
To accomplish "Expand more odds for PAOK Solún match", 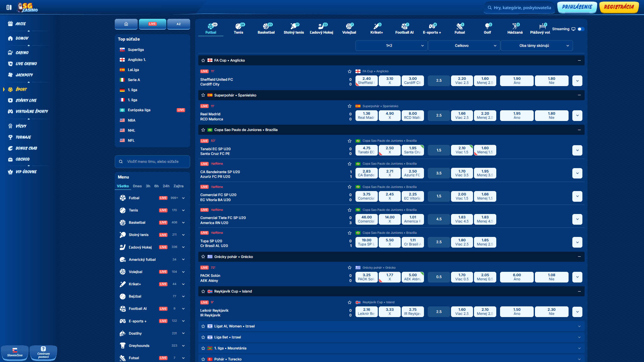I will [x=577, y=277].
